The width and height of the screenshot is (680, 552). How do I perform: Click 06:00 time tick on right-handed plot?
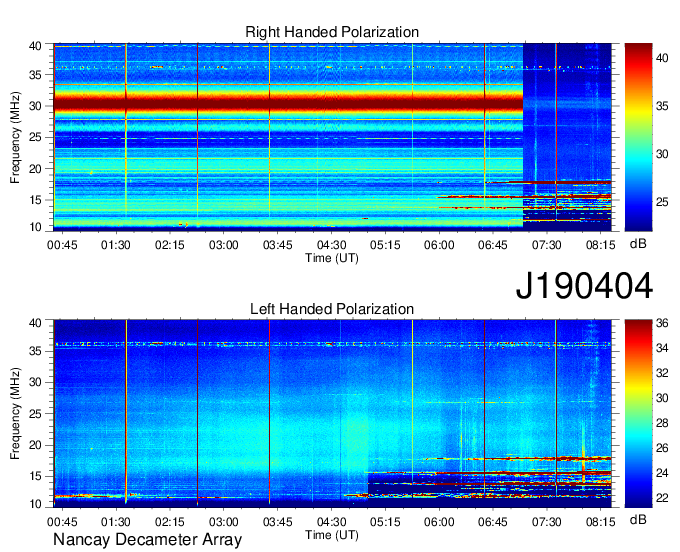tap(439, 245)
